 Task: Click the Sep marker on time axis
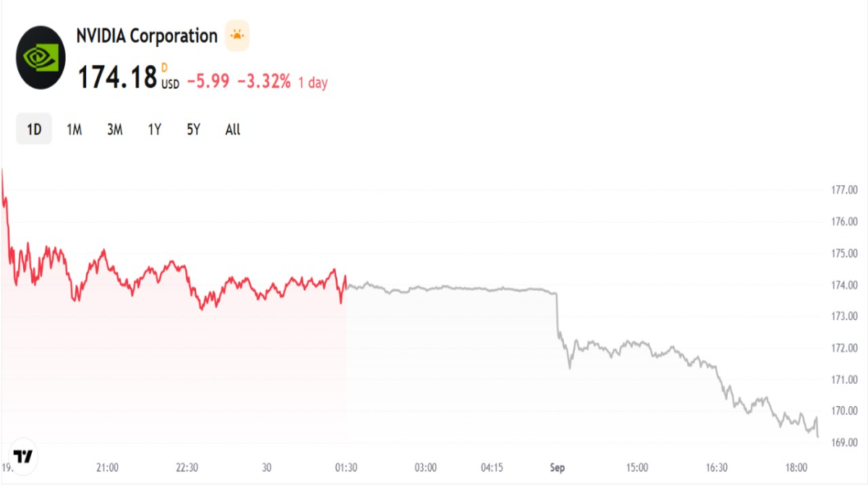557,468
